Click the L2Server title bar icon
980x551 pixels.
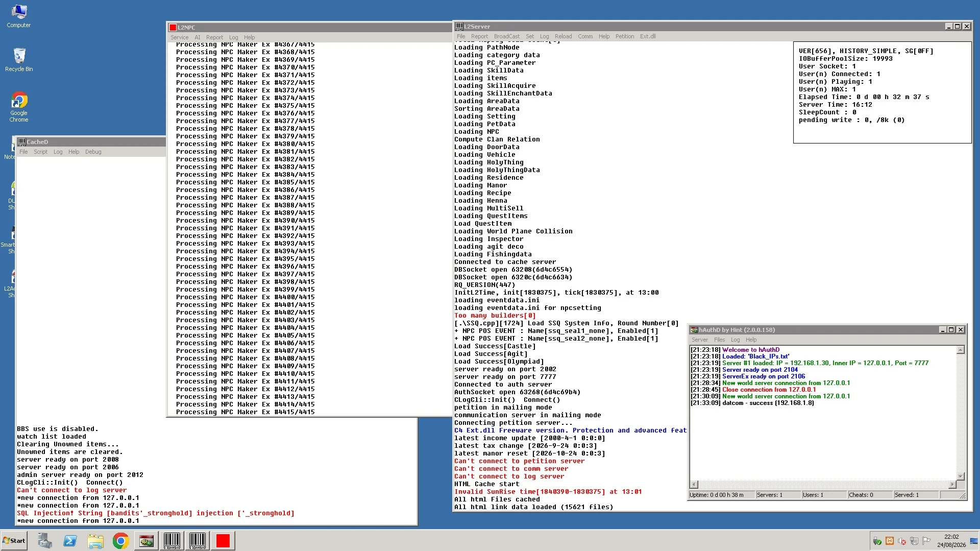tap(459, 27)
